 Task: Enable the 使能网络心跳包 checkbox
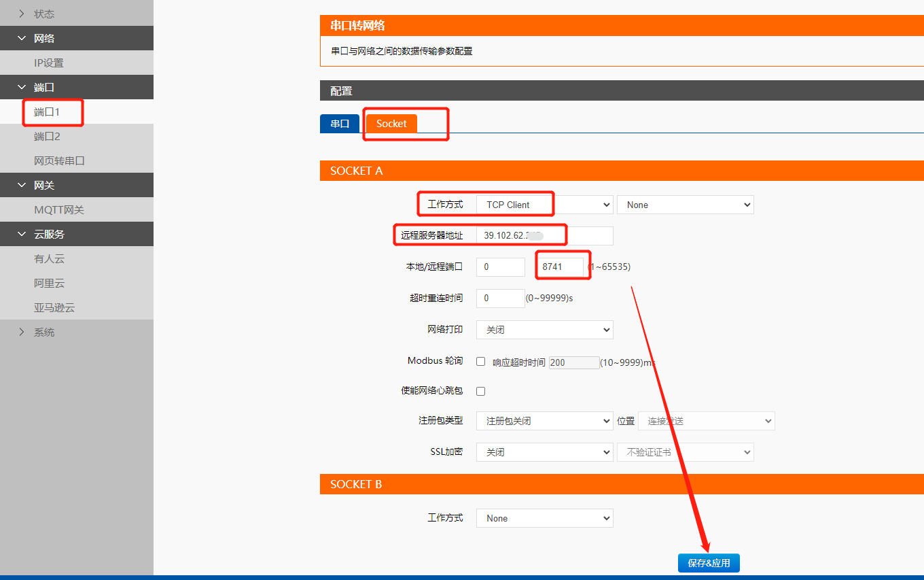[481, 391]
